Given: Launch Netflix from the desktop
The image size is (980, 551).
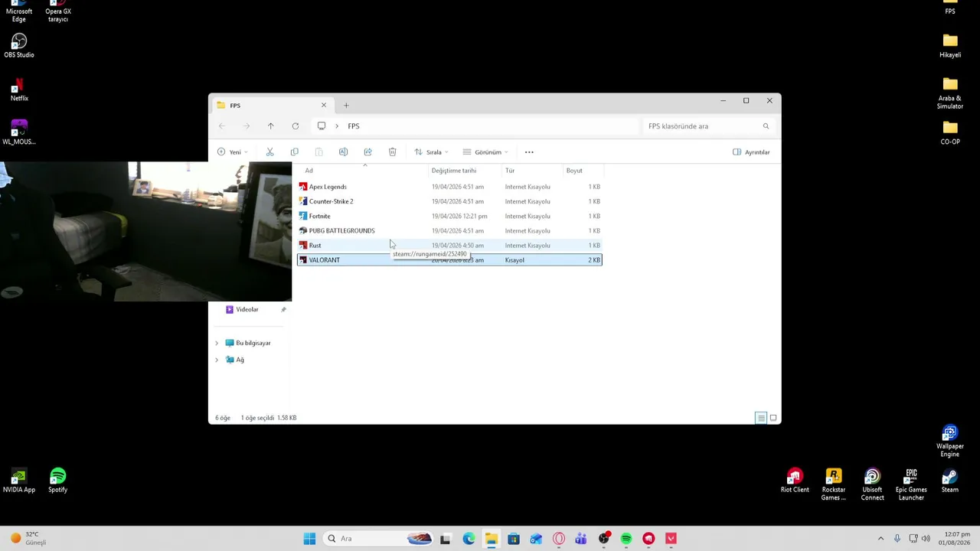Looking at the screenshot, I should (19, 90).
